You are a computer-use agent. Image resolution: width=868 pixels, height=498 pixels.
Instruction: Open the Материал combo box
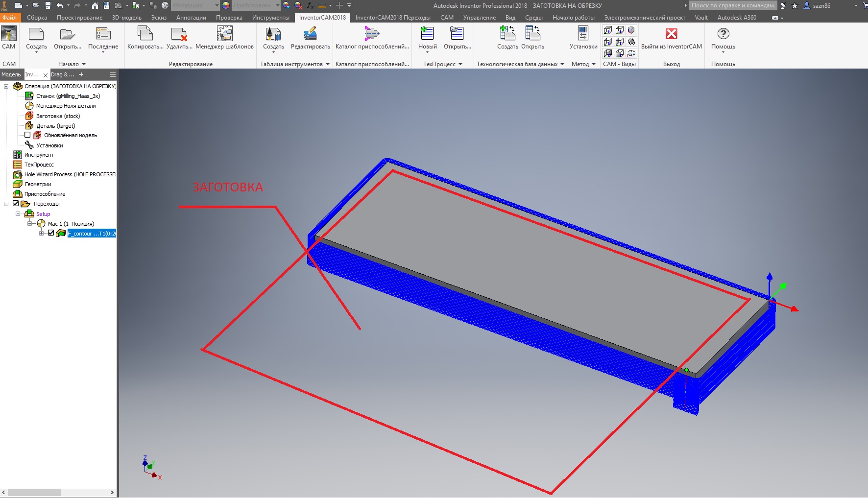pos(195,5)
